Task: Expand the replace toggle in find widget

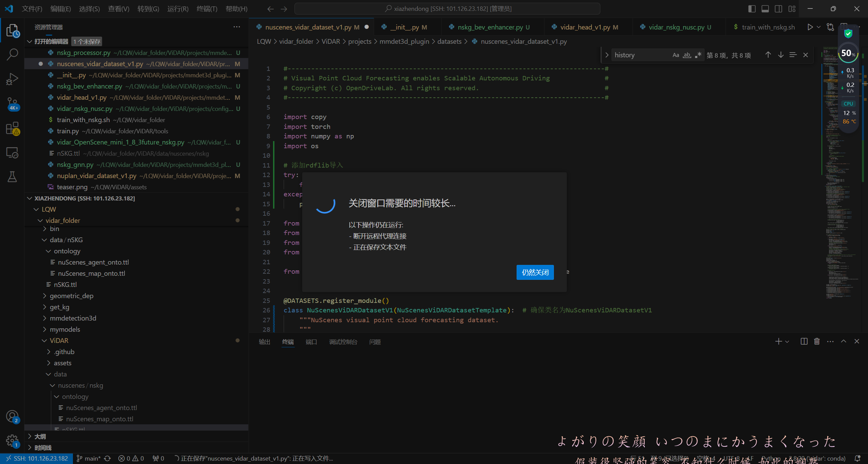Action: (x=607, y=55)
